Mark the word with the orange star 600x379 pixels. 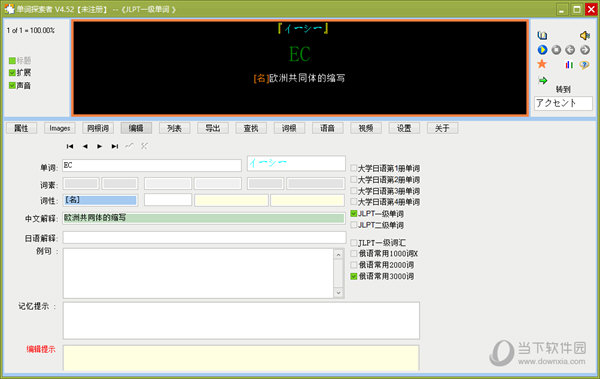542,64
